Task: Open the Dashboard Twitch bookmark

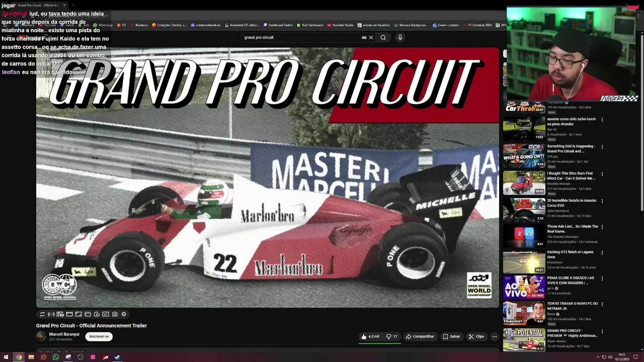Action: 278,25
